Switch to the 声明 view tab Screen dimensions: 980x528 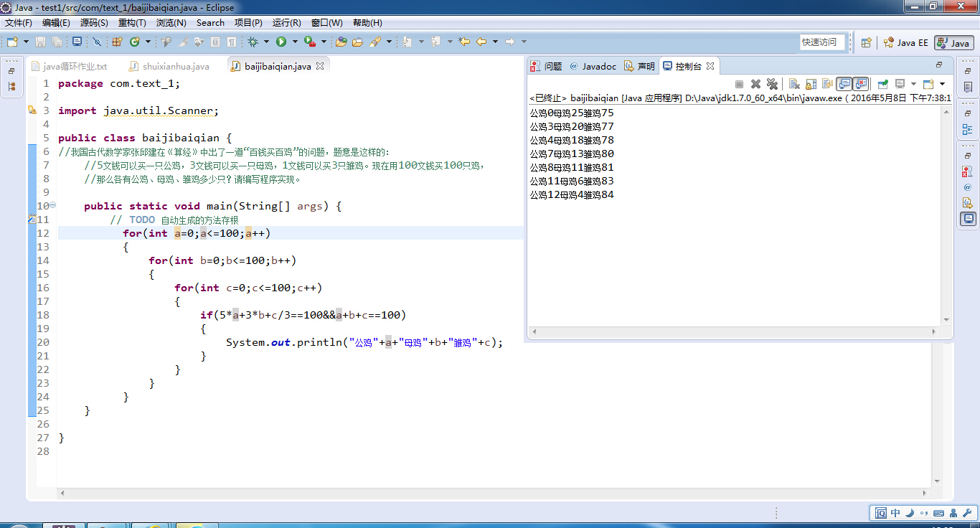(639, 66)
